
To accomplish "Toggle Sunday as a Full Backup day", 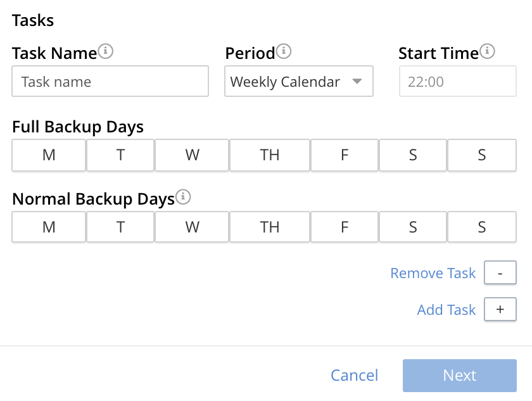I will click(x=482, y=155).
